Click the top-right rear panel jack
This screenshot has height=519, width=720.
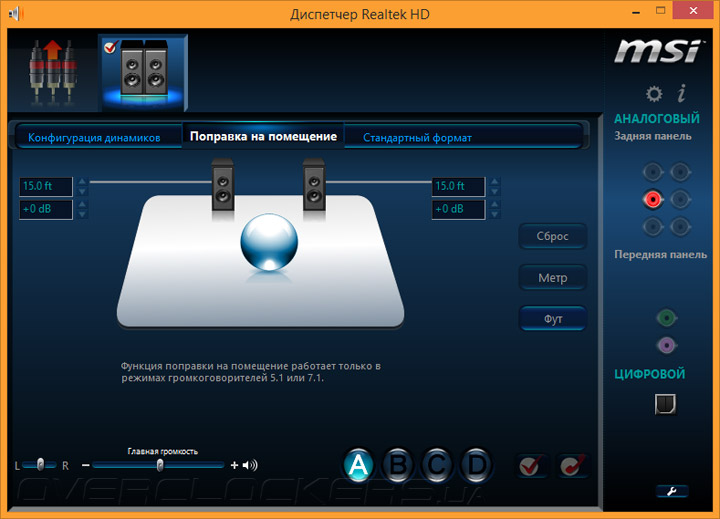click(x=680, y=172)
